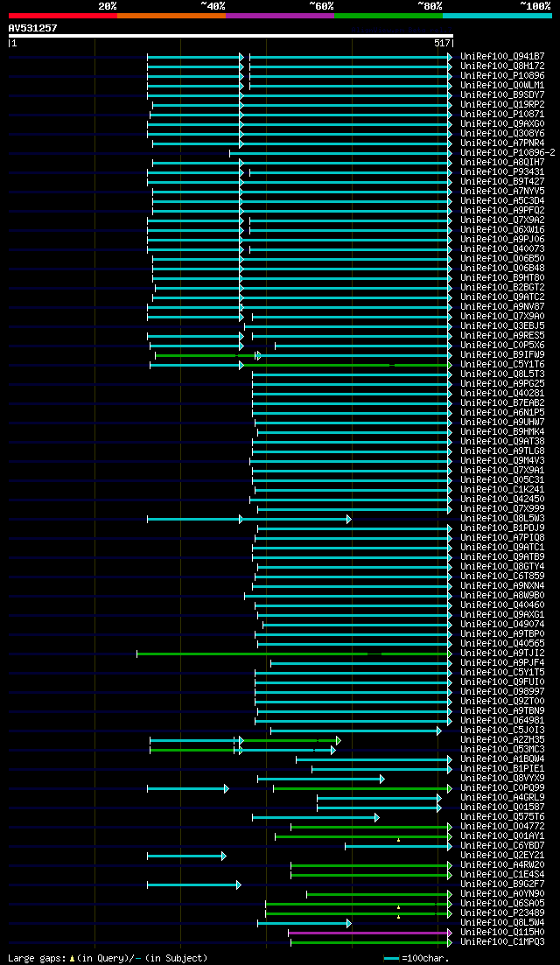
Task: Click the green ~80% legend segment
Action: click(388, 15)
